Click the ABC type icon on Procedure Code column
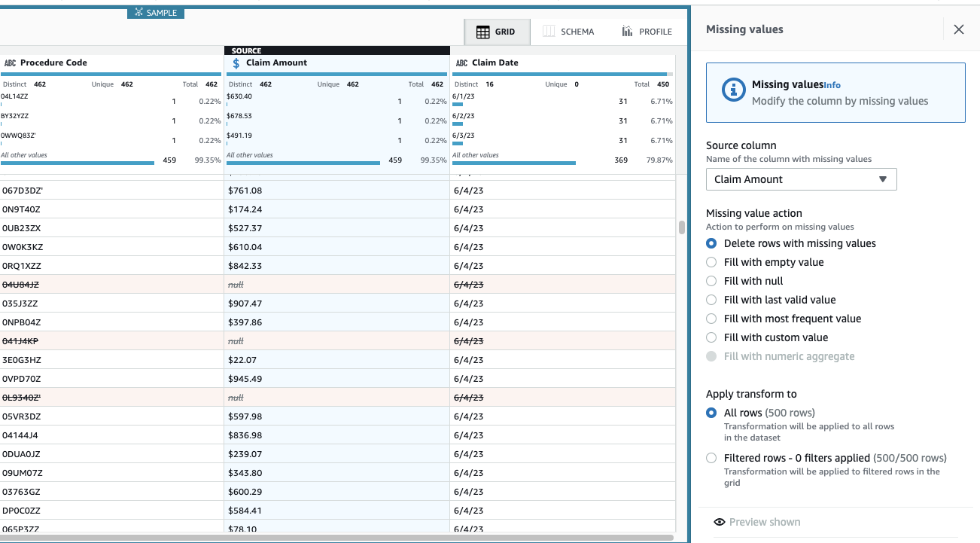The width and height of the screenshot is (980, 543). 9,63
